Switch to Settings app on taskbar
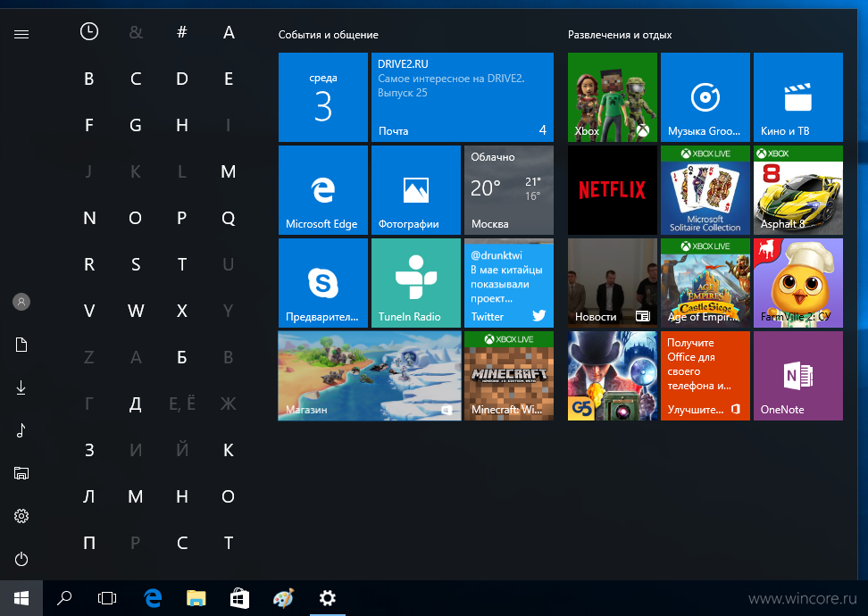Image resolution: width=868 pixels, height=616 pixels. (x=327, y=598)
